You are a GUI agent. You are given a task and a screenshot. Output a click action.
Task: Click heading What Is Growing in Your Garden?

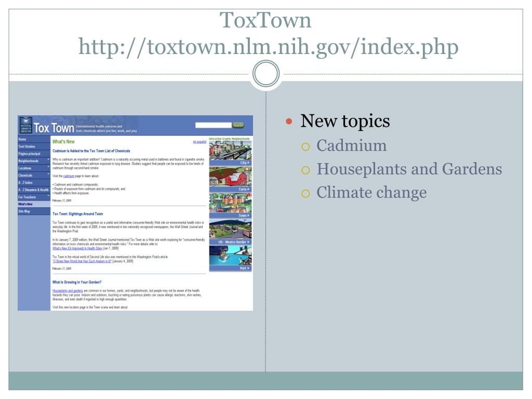pos(77,282)
